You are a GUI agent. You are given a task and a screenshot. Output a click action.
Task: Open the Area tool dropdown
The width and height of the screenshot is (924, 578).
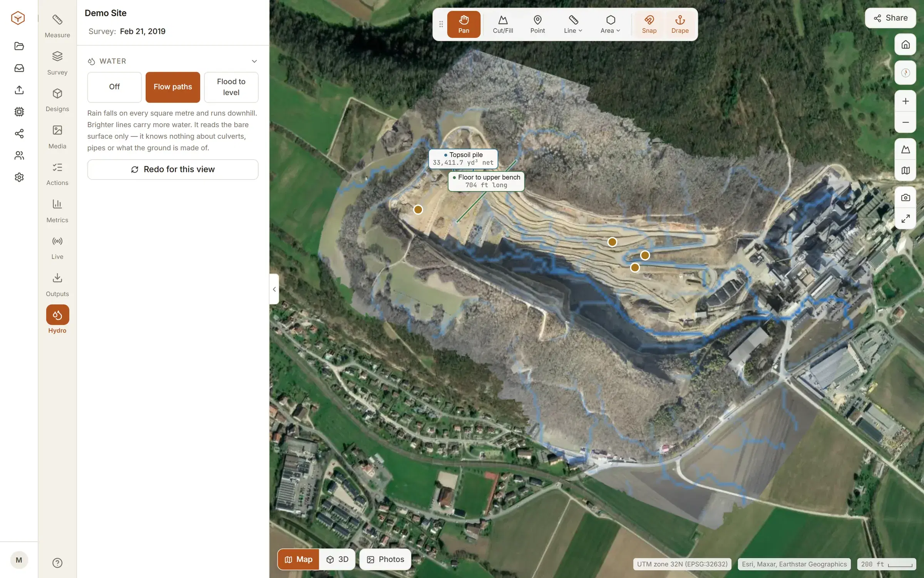point(610,24)
